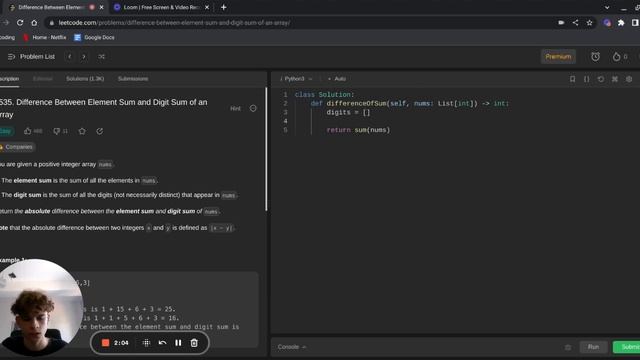Close the Loom tab
The image size is (640, 360).
[207, 7]
